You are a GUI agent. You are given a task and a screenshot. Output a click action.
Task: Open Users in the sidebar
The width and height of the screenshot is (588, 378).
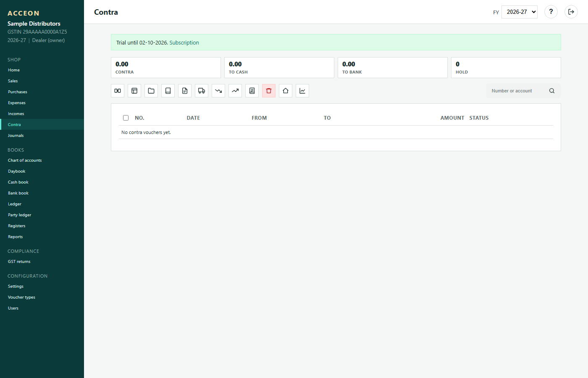point(42,308)
